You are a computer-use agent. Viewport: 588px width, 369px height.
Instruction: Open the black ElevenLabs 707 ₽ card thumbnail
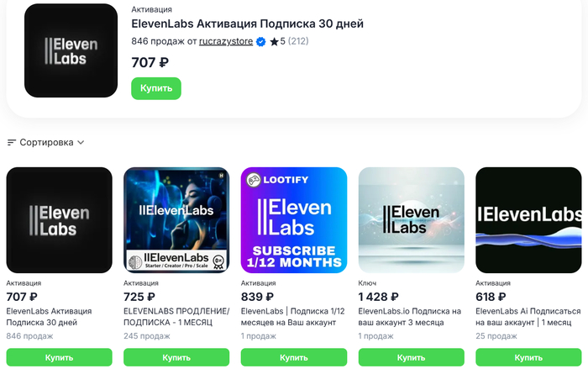pyautogui.click(x=59, y=219)
